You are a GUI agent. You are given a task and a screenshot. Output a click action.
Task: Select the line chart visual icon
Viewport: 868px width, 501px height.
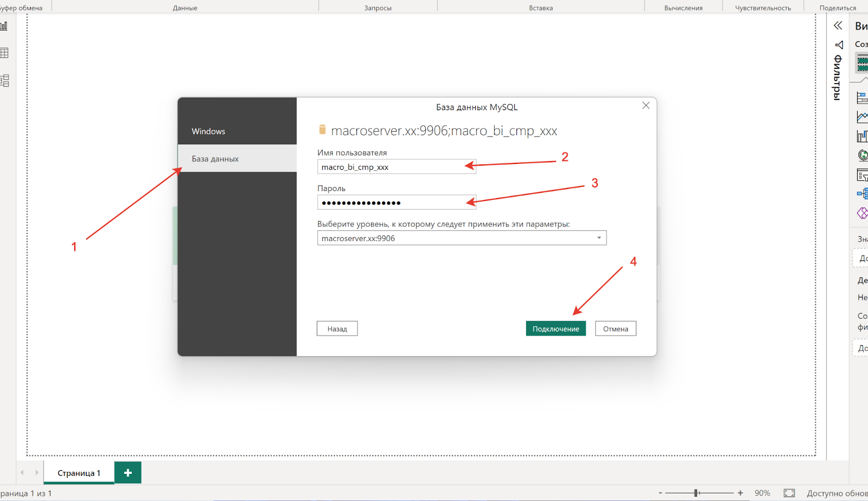[x=862, y=117]
